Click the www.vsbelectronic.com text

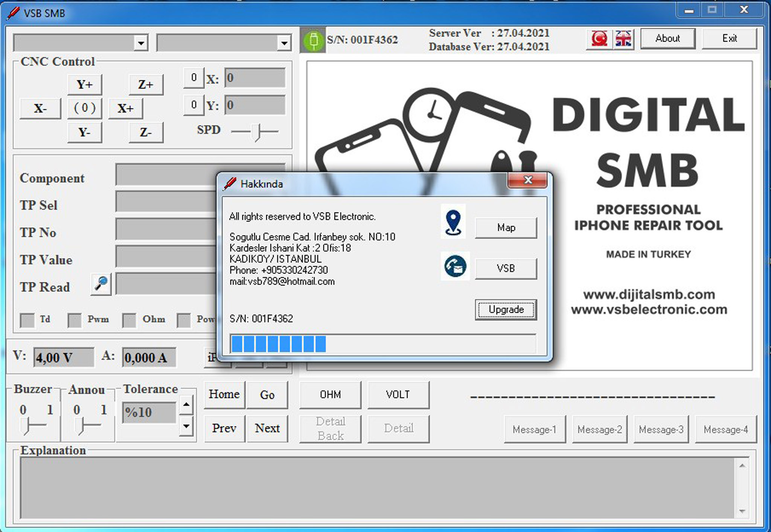tap(649, 310)
